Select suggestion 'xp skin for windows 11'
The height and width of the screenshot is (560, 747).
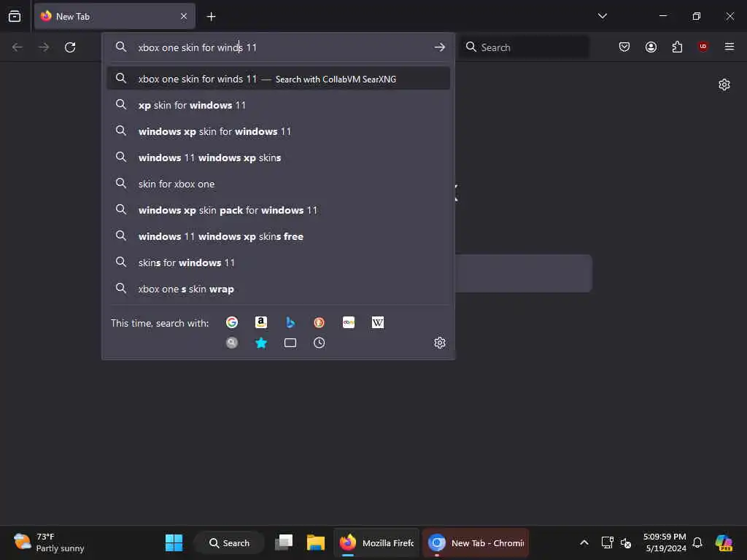tap(279, 105)
